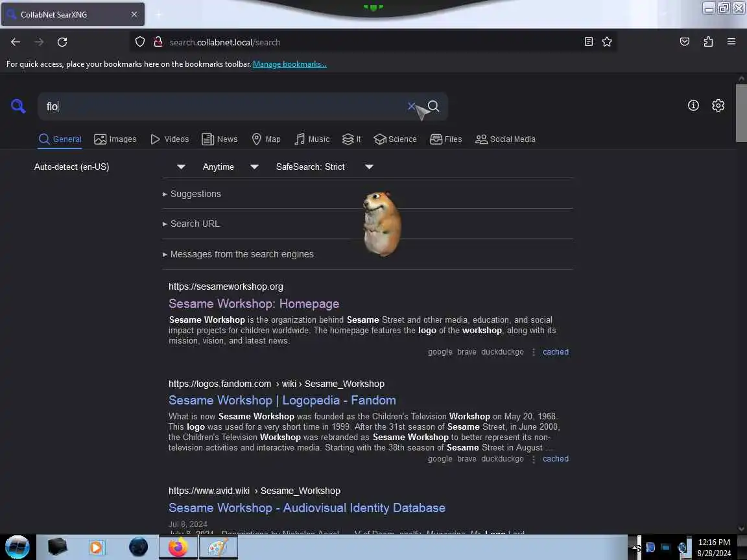Click the browser address bar
This screenshot has height=560, width=747.
point(372,42)
